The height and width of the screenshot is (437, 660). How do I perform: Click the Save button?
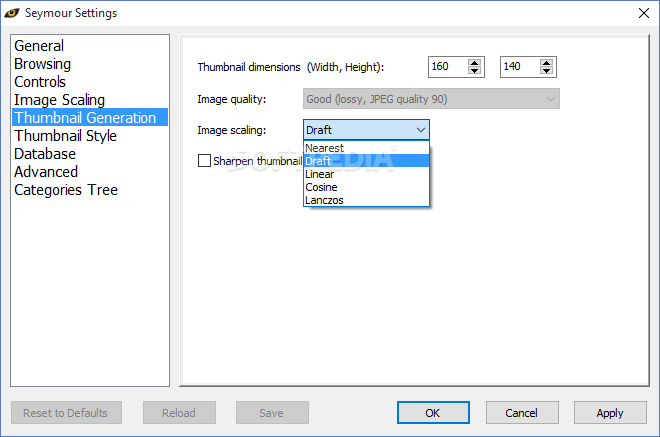tap(272, 413)
